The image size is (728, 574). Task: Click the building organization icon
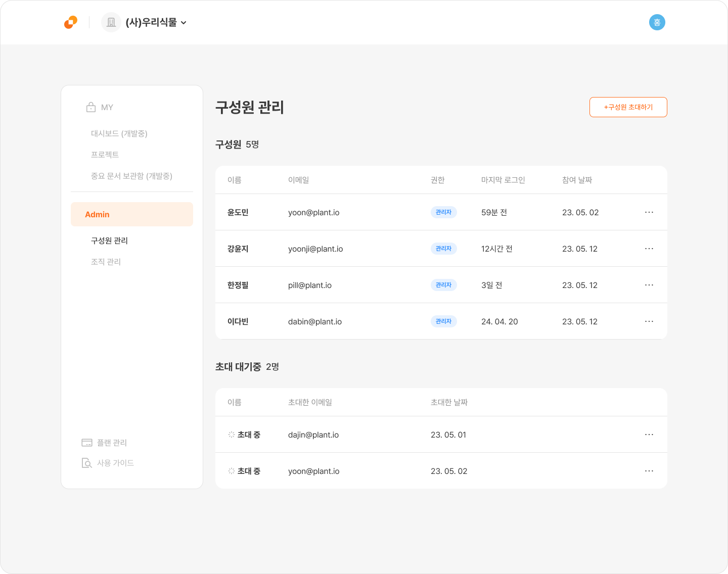pos(111,22)
